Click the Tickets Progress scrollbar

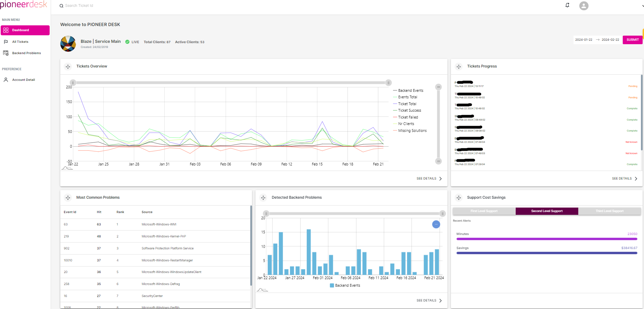pyautogui.click(x=642, y=112)
